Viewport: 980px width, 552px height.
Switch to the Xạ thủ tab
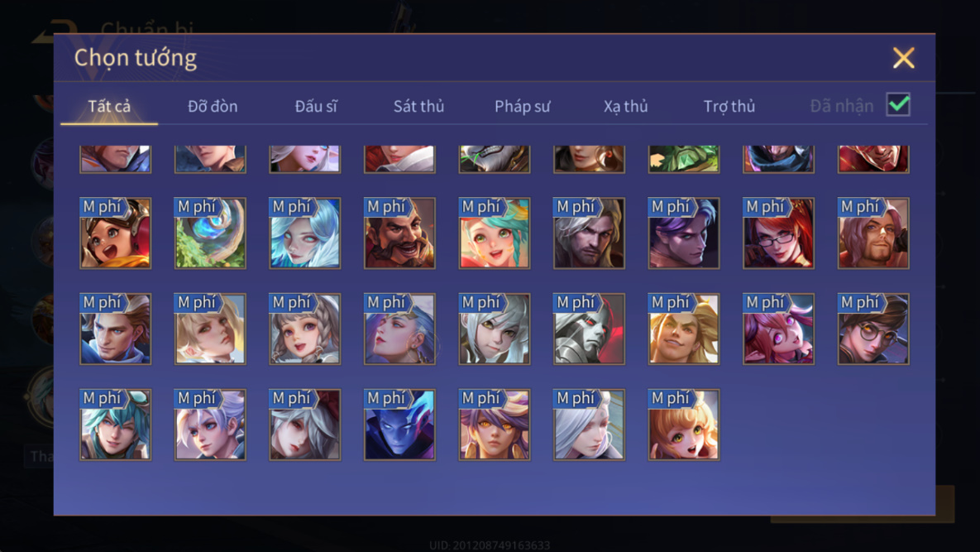625,106
